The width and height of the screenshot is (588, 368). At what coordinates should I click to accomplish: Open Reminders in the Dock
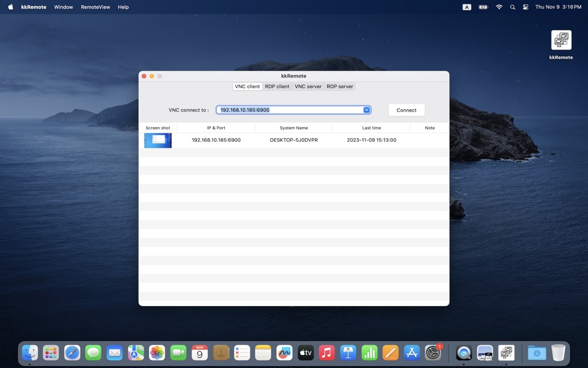click(x=242, y=353)
